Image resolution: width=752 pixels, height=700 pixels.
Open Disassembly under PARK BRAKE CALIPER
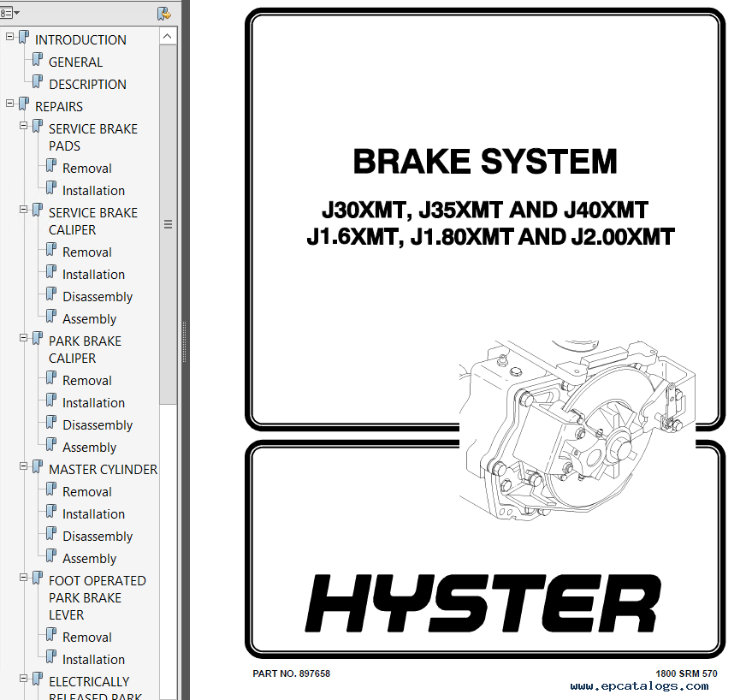(x=98, y=425)
